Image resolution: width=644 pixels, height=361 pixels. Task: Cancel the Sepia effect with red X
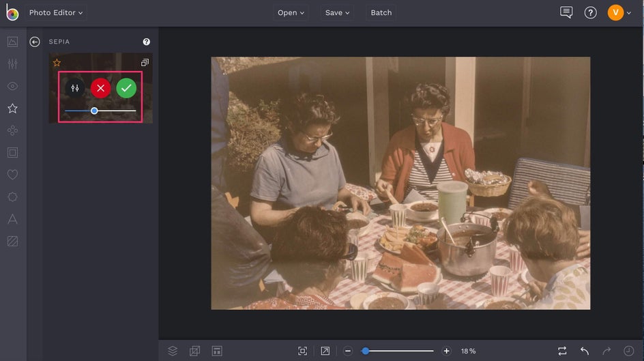(101, 88)
